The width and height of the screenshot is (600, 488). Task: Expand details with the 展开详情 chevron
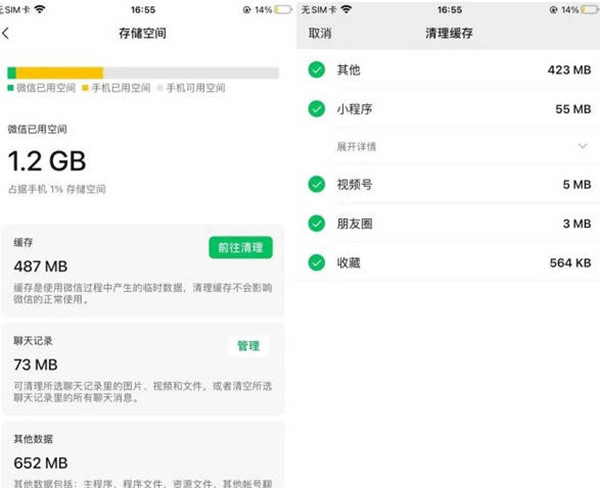583,146
